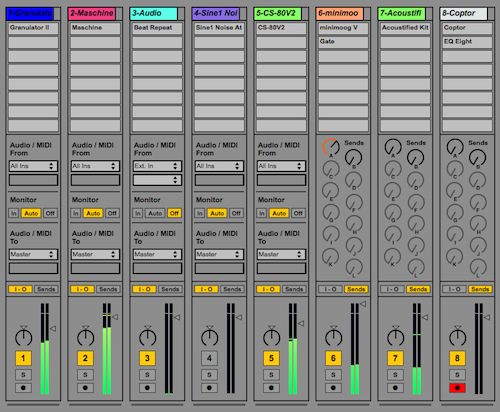This screenshot has height=412, width=500.
Task: Show I-O section on track 6-minimoog
Action: pyautogui.click(x=330, y=289)
